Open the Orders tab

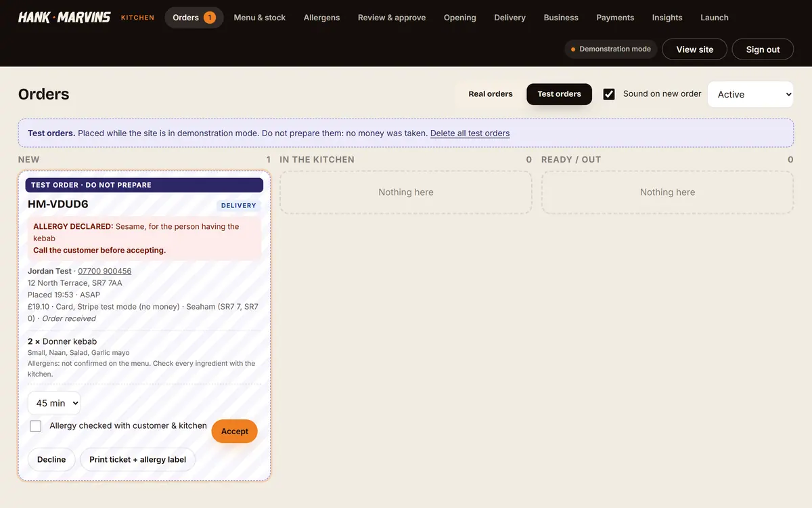[194, 18]
